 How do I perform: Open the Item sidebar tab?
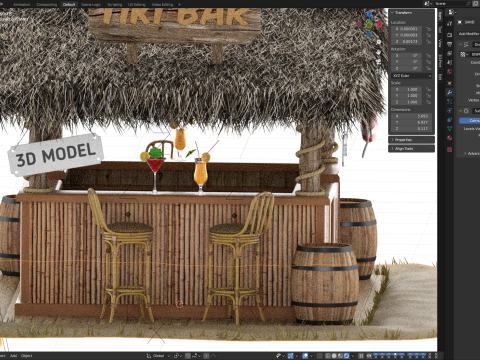440,16
